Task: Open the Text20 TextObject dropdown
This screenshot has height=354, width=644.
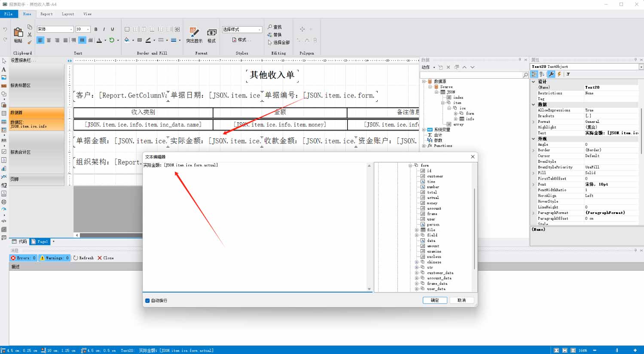Action: [641, 67]
